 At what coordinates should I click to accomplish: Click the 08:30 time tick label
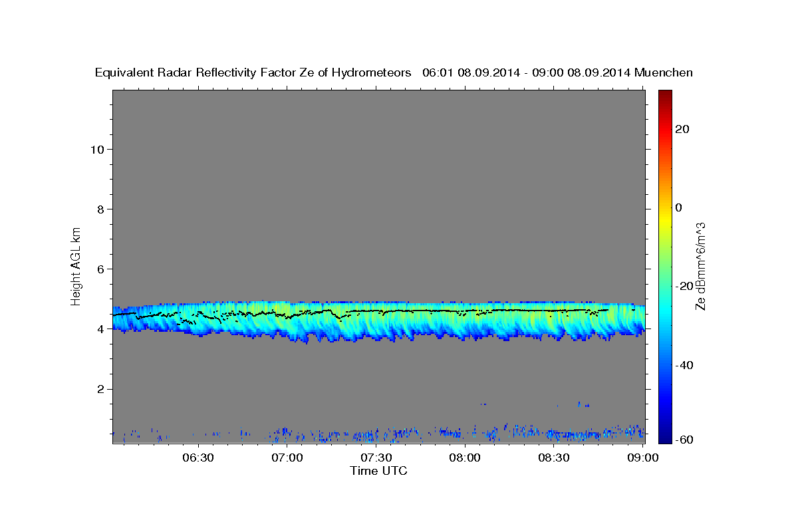point(554,458)
